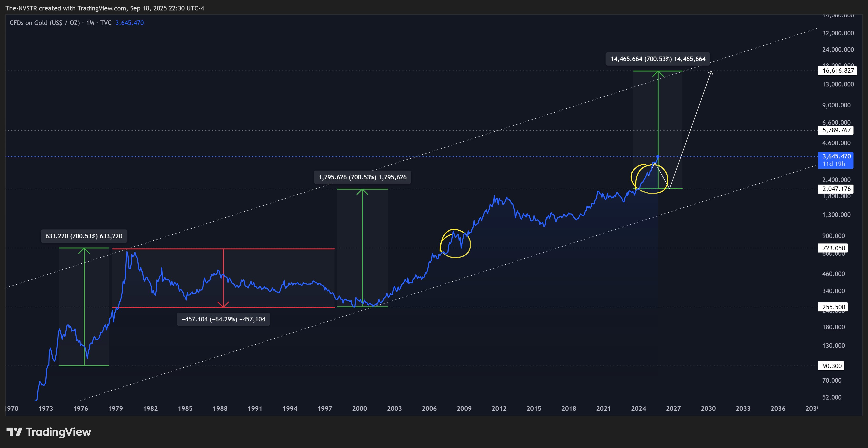The height and width of the screenshot is (448, 868).
Task: Click the red downward arrow head
Action: [x=223, y=305]
